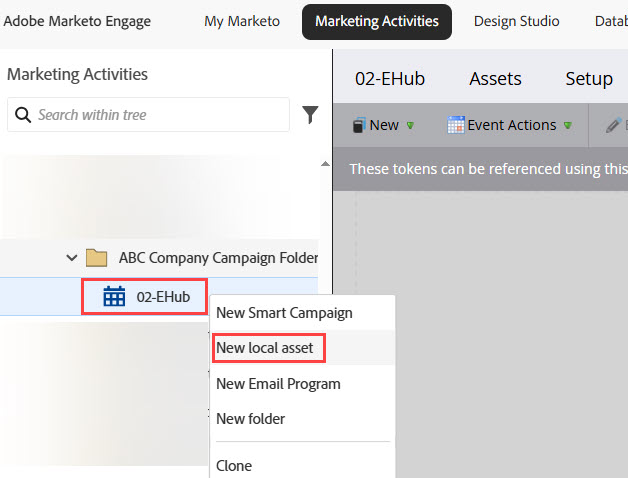Click the Adobe Marketo Engage title
The width and height of the screenshot is (628, 478).
[77, 21]
